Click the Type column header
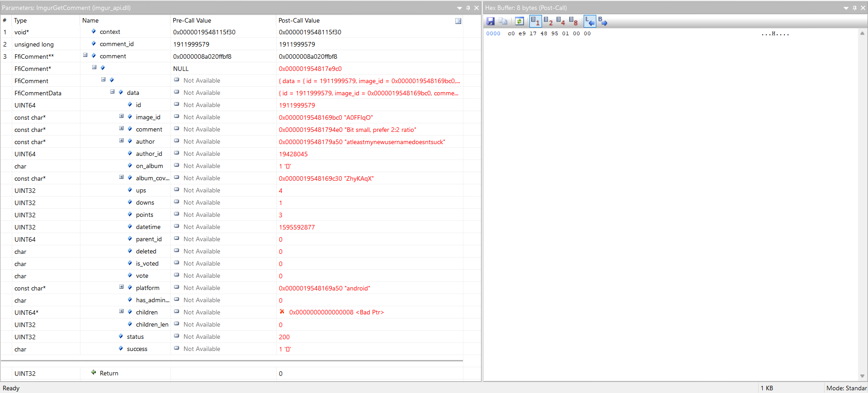 pyautogui.click(x=46, y=20)
